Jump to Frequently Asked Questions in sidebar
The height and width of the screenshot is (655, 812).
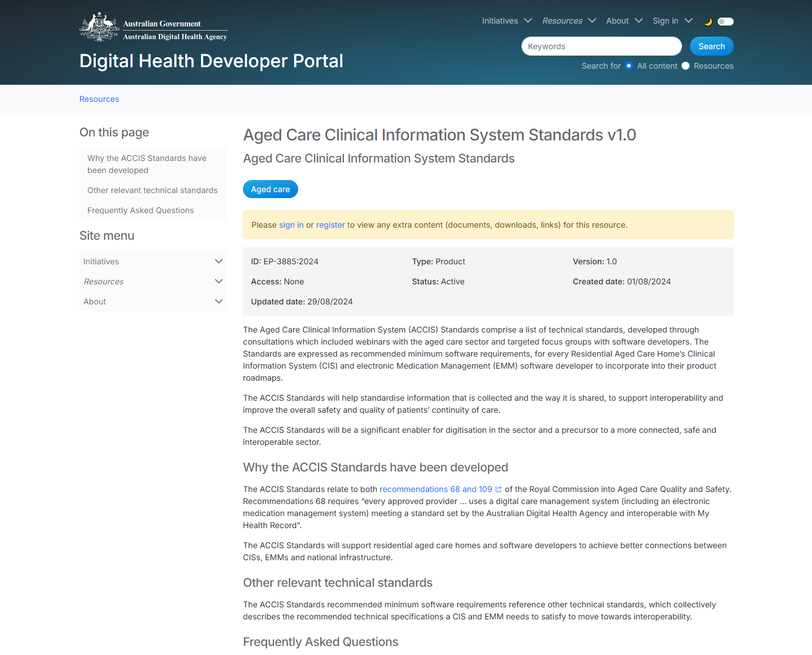pos(141,211)
